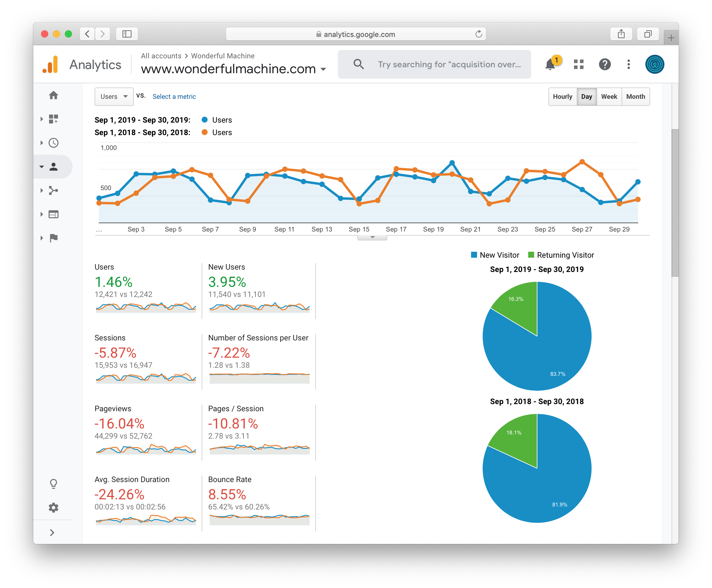Select the Audience person icon in sidebar

coord(54,166)
